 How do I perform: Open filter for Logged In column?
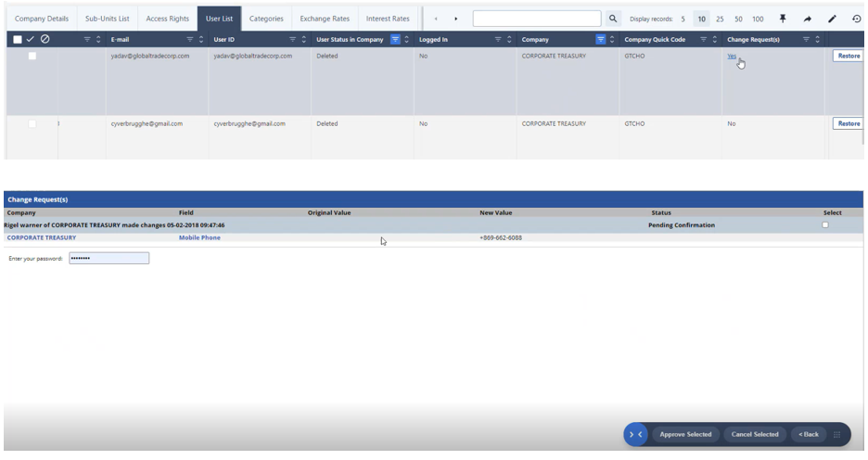(498, 39)
